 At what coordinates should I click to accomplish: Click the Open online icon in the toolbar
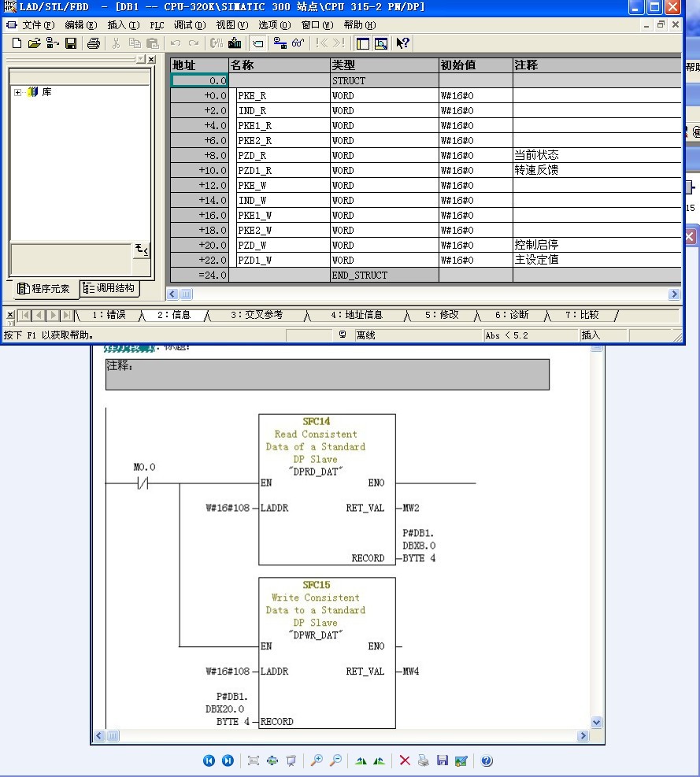coord(52,43)
